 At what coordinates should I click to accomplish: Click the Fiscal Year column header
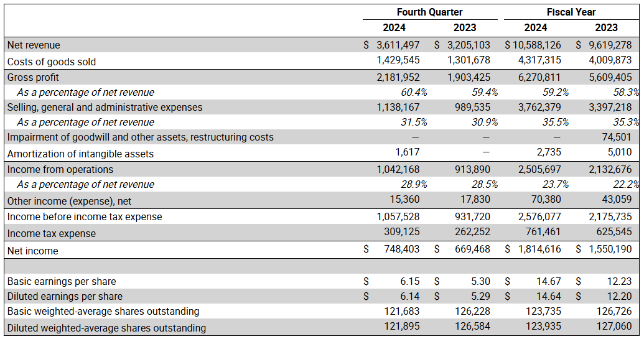(x=571, y=12)
